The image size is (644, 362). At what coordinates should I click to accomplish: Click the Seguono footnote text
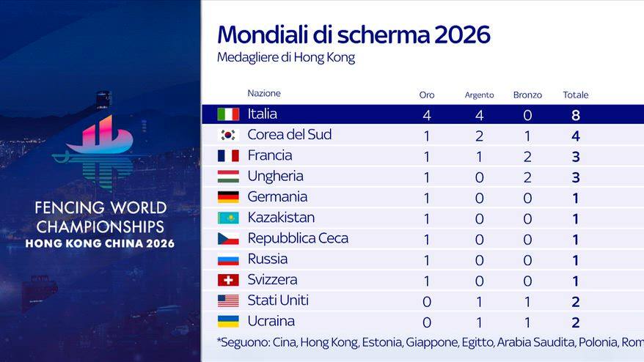tap(430, 342)
